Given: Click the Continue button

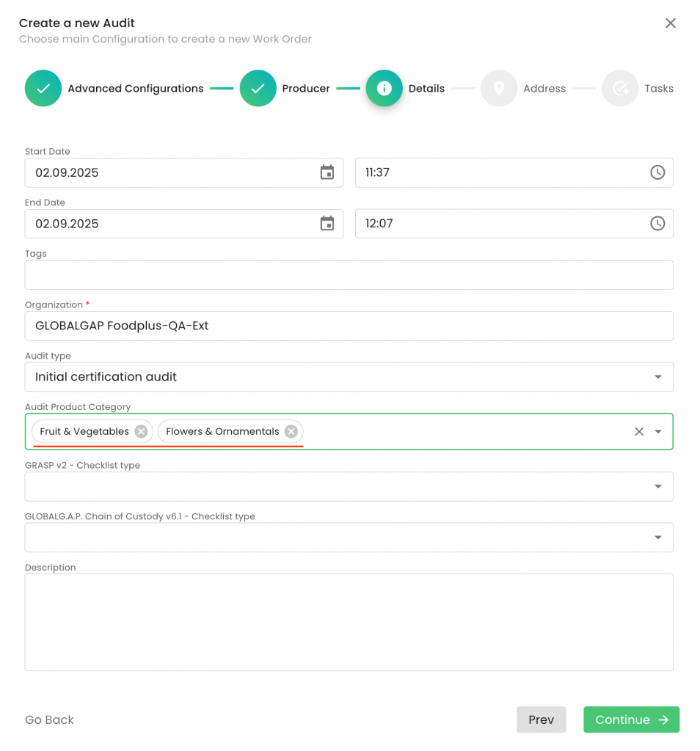Looking at the screenshot, I should 631,719.
